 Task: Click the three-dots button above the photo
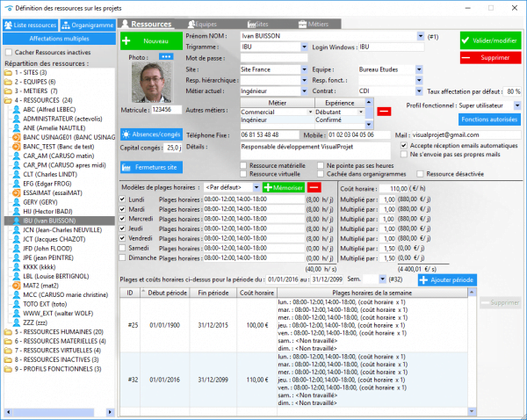coord(166,56)
